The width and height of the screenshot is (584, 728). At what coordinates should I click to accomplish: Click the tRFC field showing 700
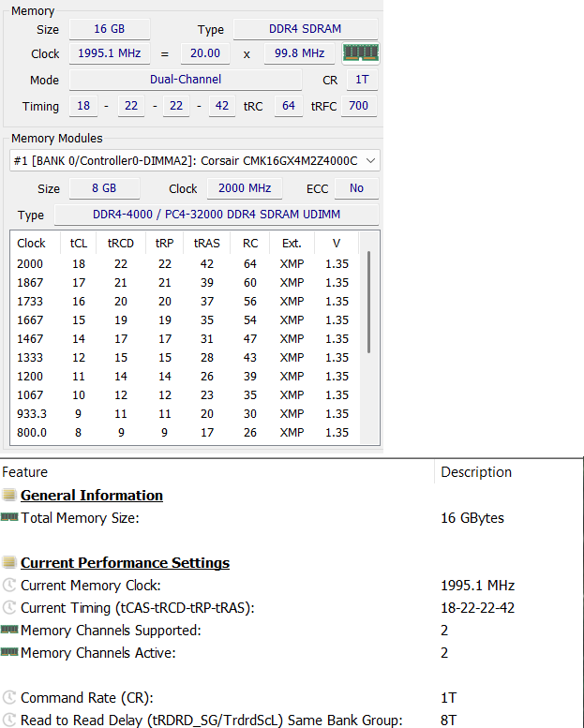[359, 106]
